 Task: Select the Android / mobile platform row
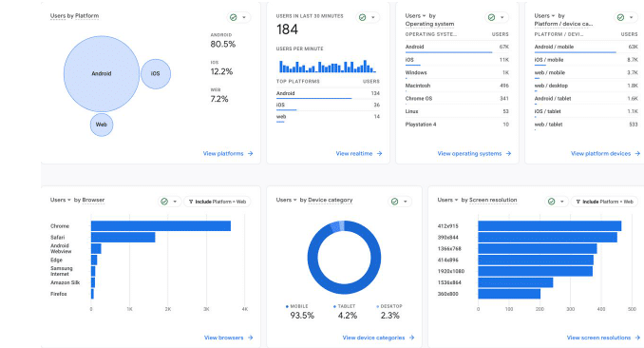click(x=586, y=47)
